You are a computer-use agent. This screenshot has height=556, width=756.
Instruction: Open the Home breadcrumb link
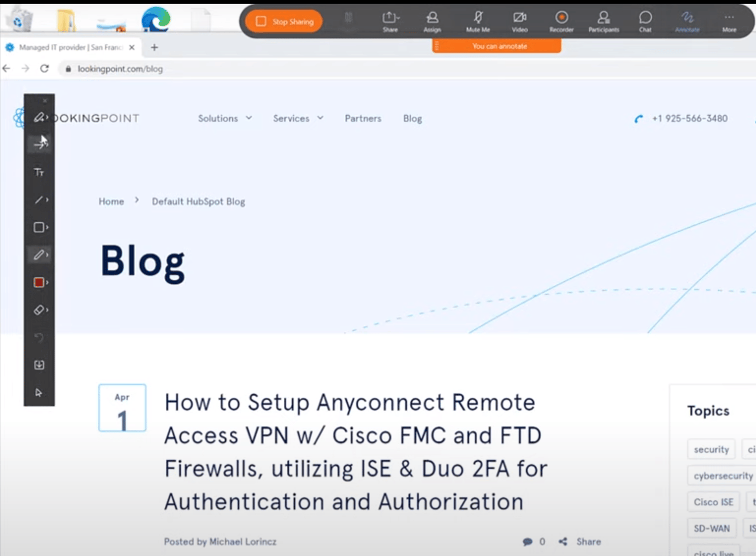111,201
